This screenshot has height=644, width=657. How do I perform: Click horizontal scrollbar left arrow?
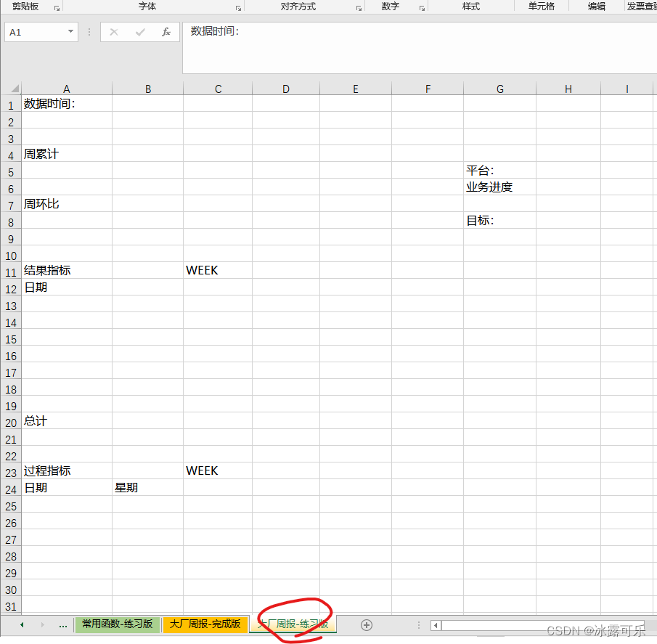pyautogui.click(x=436, y=626)
